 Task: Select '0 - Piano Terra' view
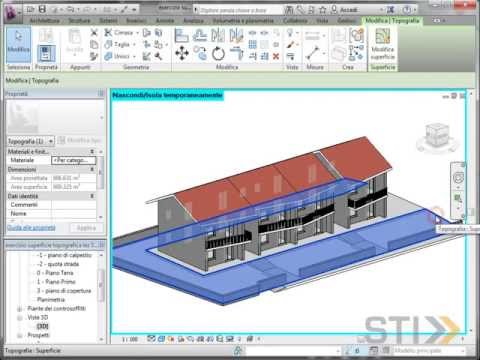point(55,273)
